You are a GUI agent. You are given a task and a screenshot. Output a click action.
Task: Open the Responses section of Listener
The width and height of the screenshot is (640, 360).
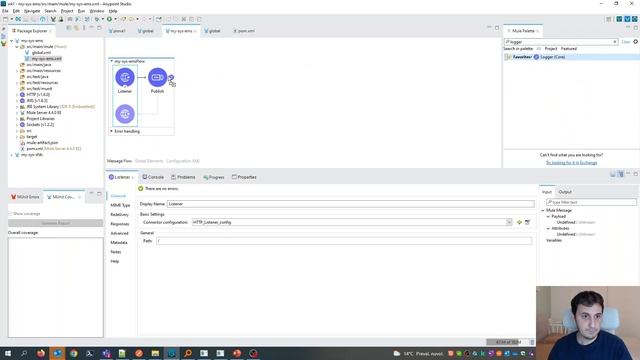pos(120,224)
